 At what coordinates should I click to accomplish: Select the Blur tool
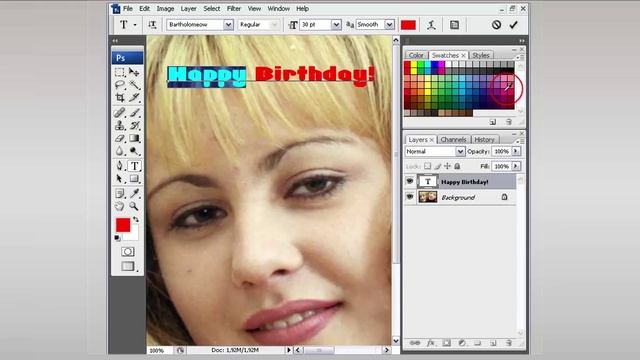[x=120, y=151]
